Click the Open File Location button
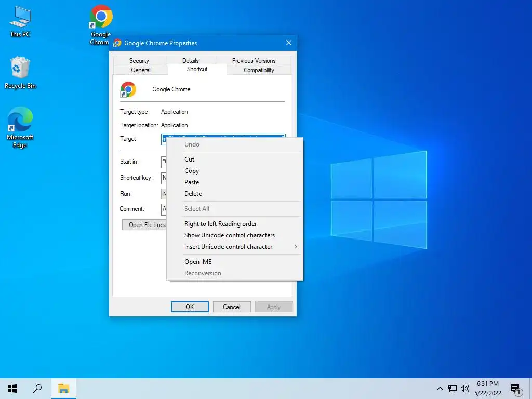Image resolution: width=532 pixels, height=399 pixels. [144, 225]
